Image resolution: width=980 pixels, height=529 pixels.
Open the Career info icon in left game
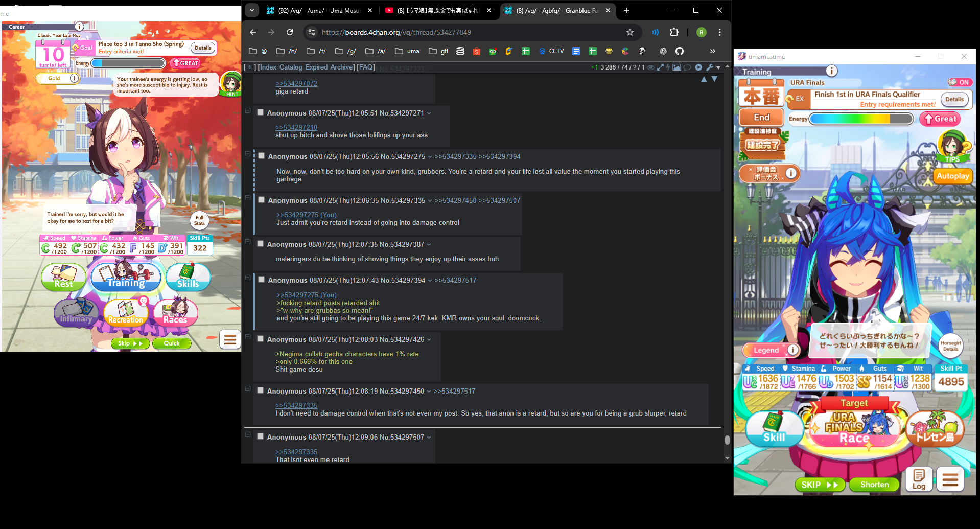(x=79, y=27)
